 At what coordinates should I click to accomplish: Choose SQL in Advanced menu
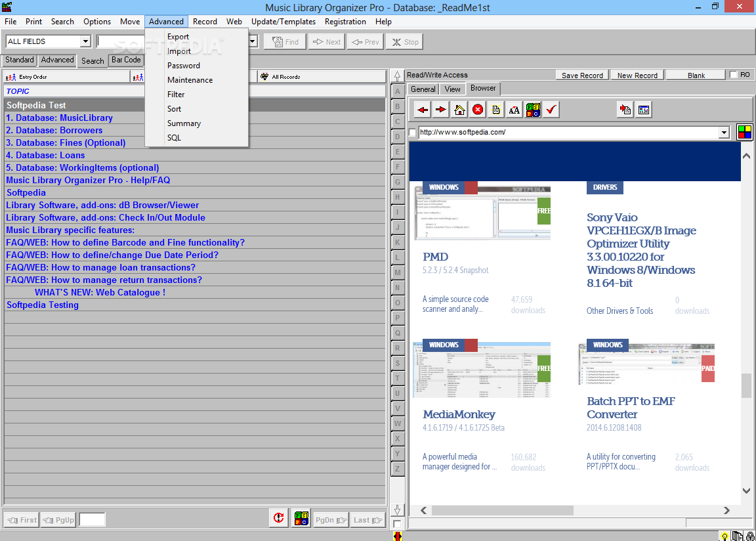click(x=197, y=138)
